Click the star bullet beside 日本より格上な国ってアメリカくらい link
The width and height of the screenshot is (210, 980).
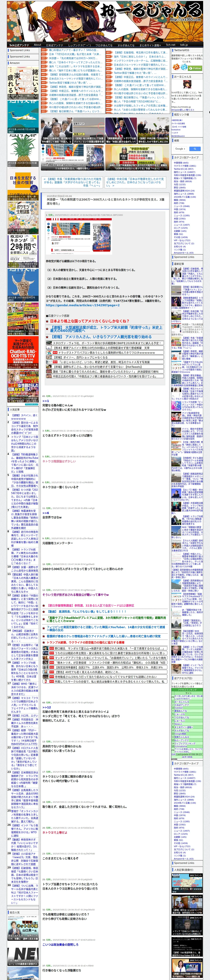coord(48,321)
